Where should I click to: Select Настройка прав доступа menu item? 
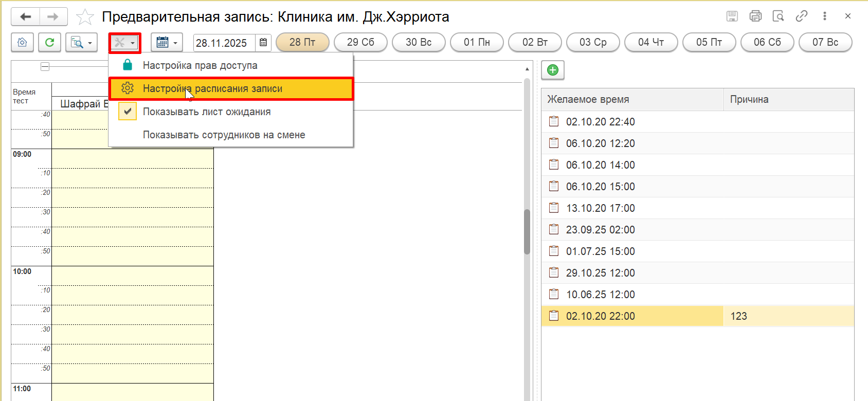click(x=200, y=65)
